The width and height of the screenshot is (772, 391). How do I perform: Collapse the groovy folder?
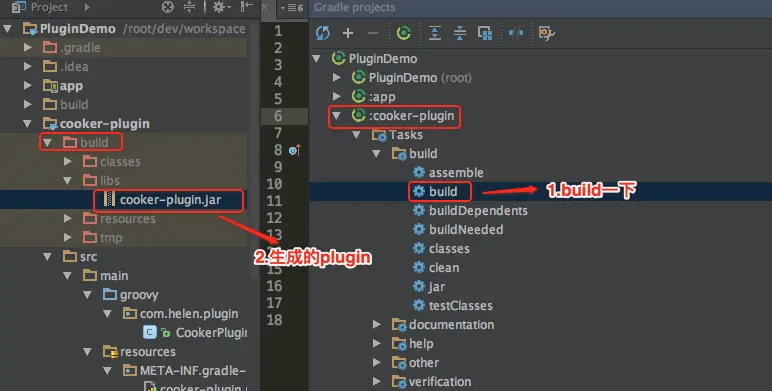(x=87, y=294)
